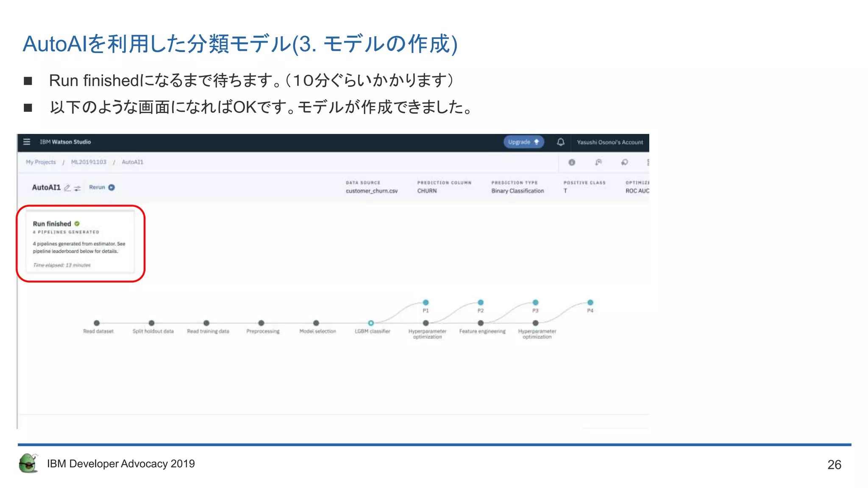Select the Preprocessing node
The width and height of the screenshot is (868, 488).
point(262,323)
